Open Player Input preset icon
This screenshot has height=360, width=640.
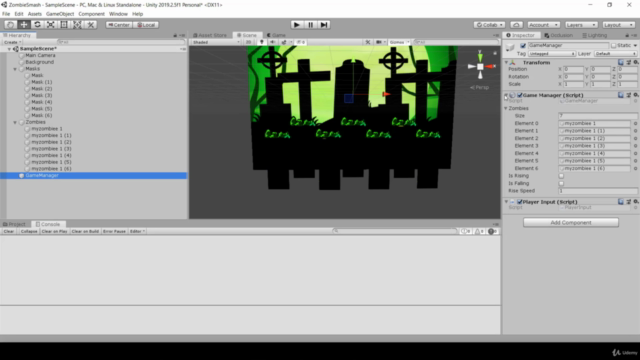pyautogui.click(x=629, y=202)
